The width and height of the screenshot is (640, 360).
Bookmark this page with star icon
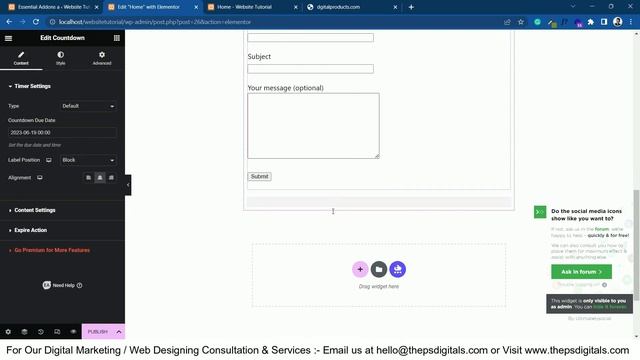coord(521,22)
